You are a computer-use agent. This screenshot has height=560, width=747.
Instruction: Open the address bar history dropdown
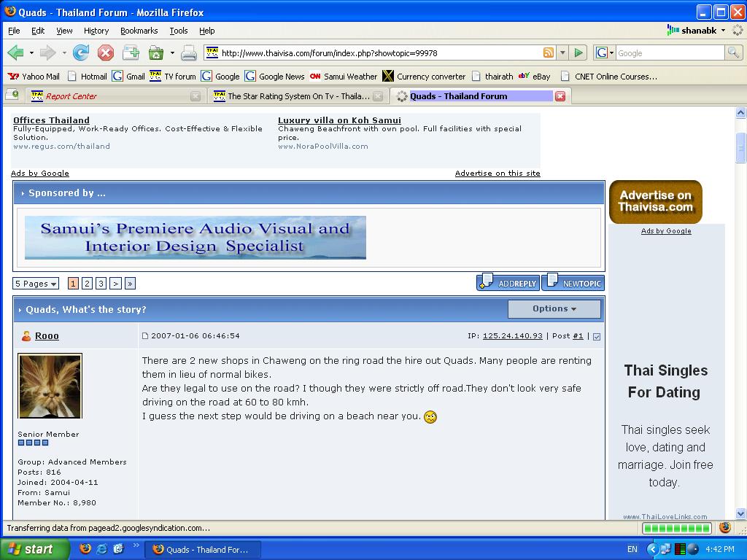562,52
